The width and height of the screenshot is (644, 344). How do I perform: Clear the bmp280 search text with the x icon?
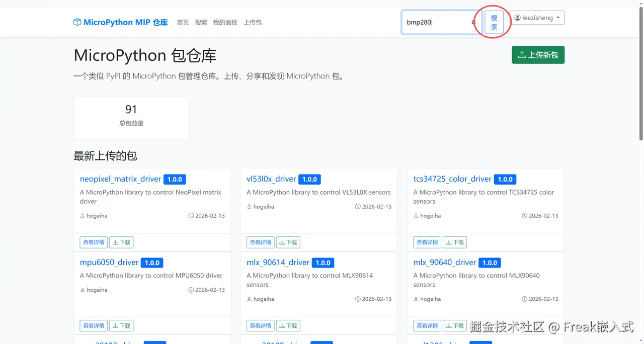(473, 22)
